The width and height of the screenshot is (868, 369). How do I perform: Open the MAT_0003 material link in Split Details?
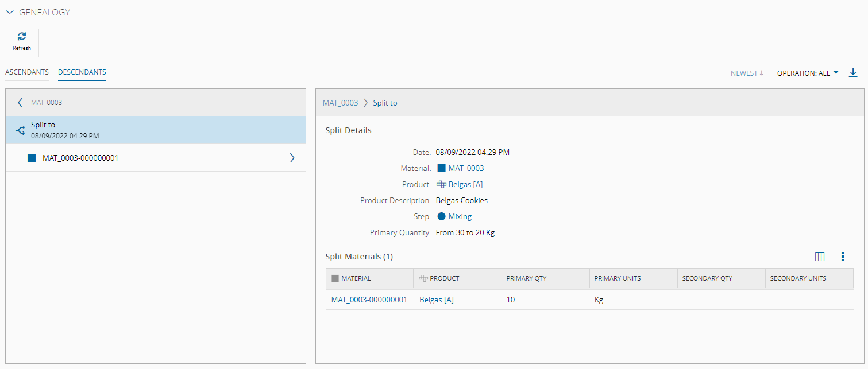pyautogui.click(x=466, y=168)
